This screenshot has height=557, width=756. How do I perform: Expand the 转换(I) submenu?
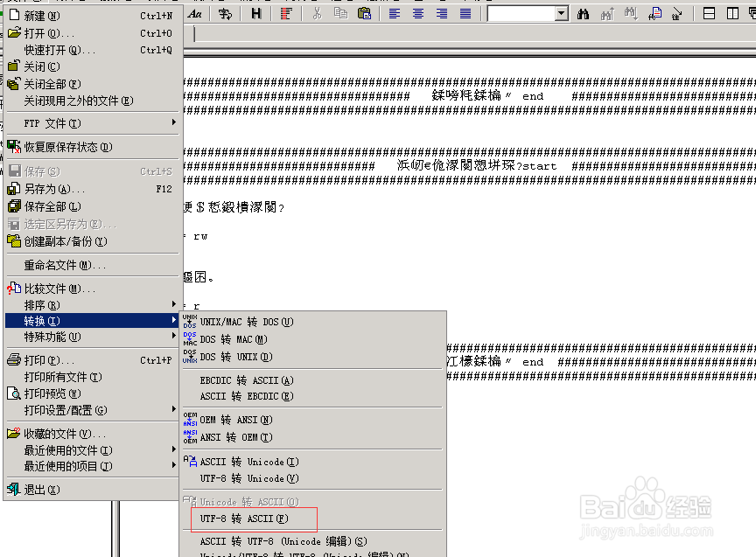(92, 320)
